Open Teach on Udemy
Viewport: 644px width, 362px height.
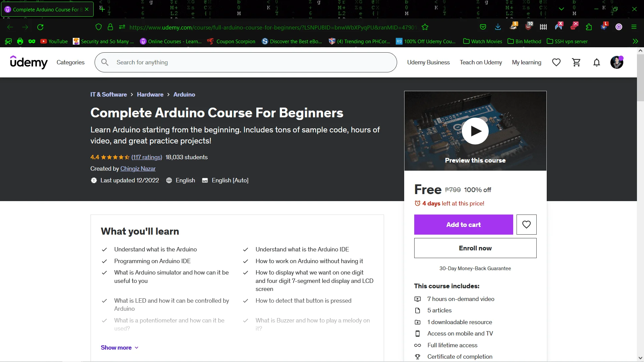481,62
